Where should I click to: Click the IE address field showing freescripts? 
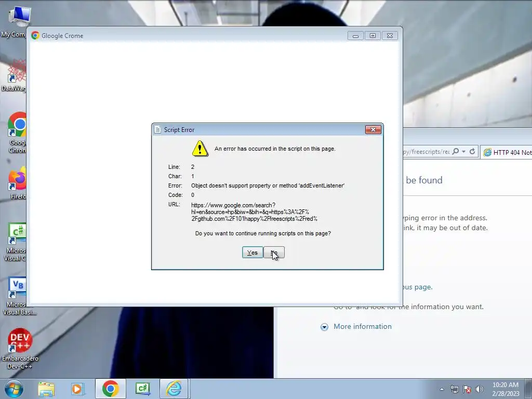[427, 152]
